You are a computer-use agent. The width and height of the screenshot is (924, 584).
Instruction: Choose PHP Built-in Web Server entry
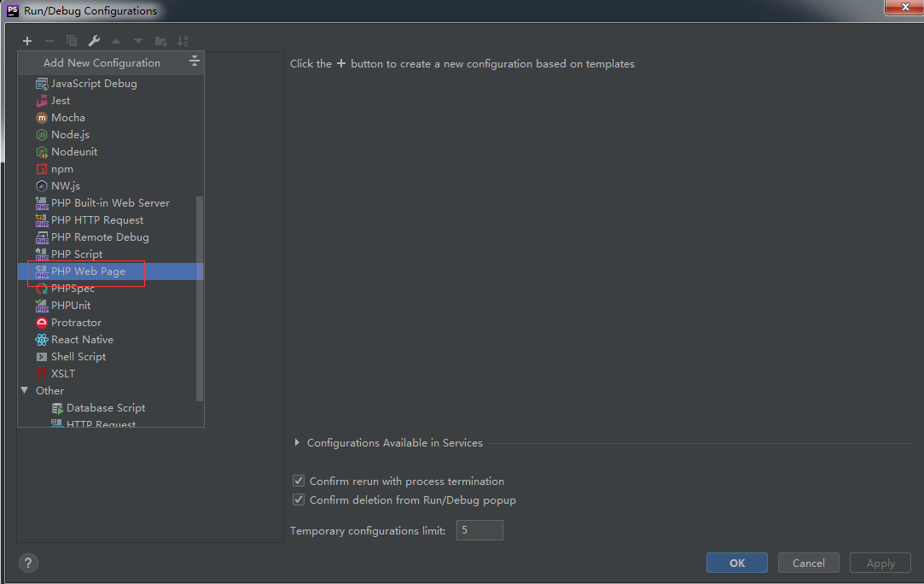point(111,203)
